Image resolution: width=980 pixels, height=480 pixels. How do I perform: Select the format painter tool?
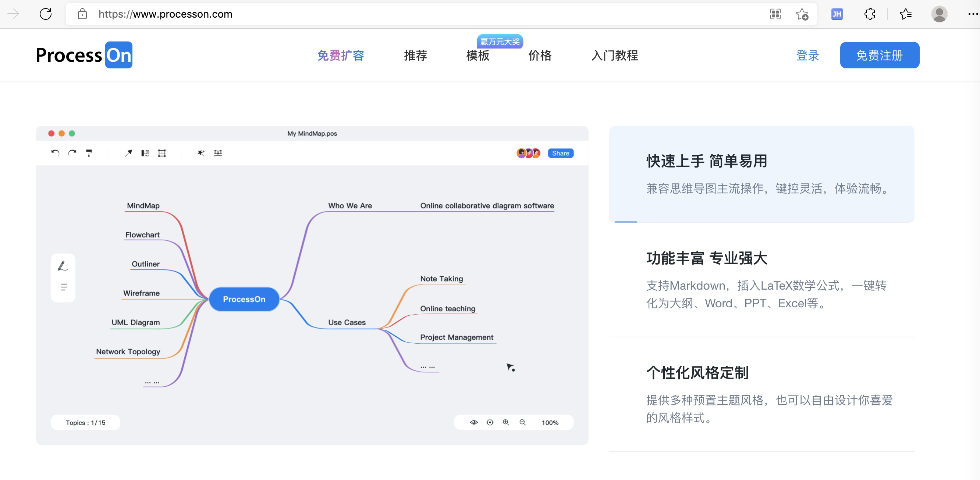tap(89, 153)
